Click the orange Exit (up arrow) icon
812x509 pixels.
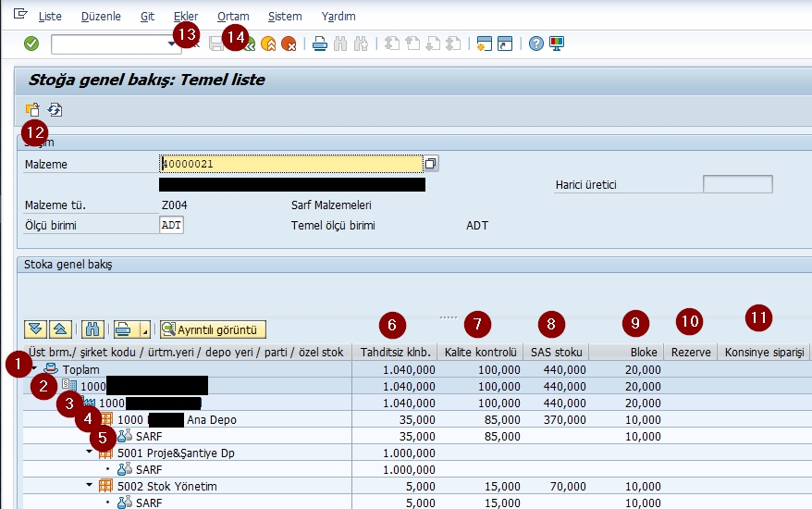coord(269,43)
